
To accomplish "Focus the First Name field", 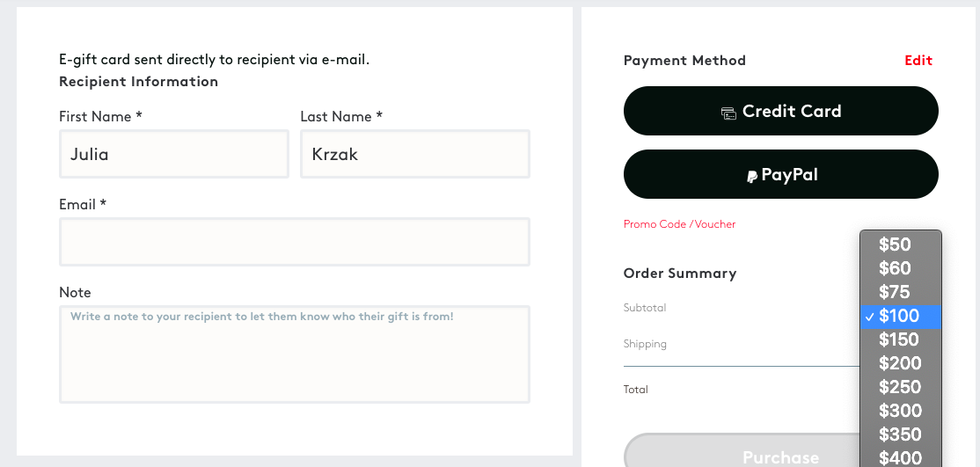I will 173,154.
